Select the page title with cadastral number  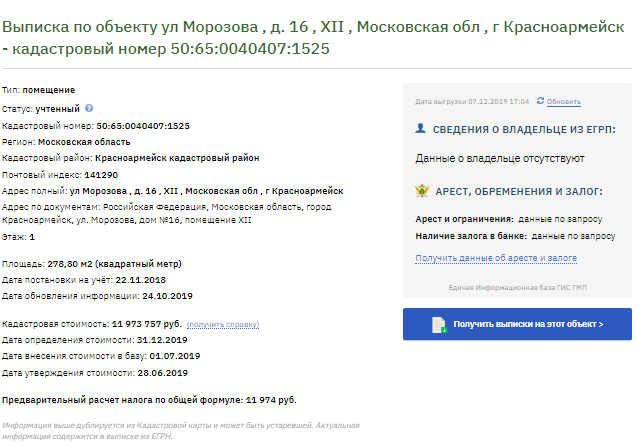click(313, 37)
